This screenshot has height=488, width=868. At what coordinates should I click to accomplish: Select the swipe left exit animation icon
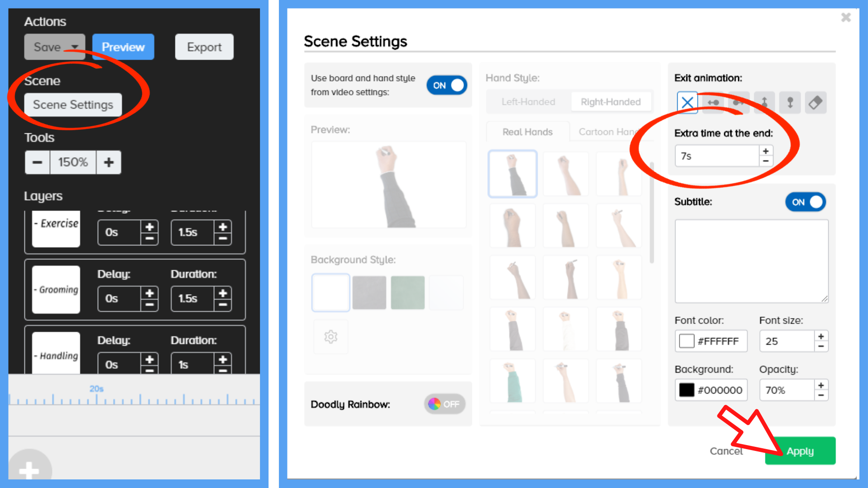tap(713, 103)
